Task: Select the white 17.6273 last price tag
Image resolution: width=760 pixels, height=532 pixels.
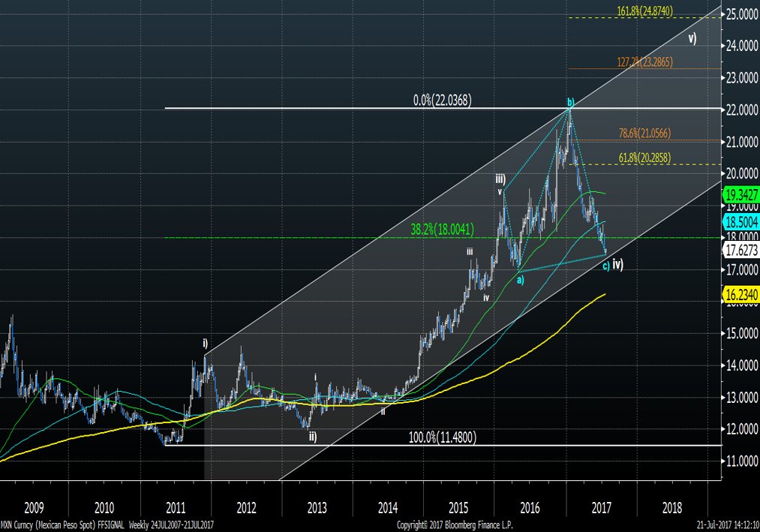Action: (741, 249)
